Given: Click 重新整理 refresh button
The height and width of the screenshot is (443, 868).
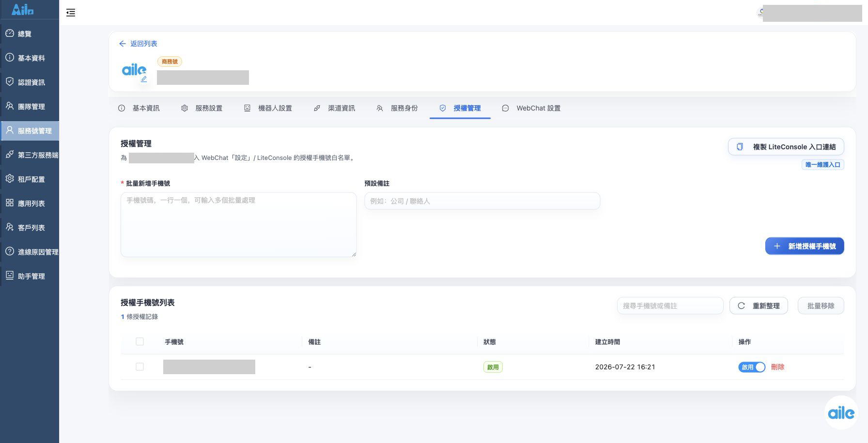Looking at the screenshot, I should 759,306.
